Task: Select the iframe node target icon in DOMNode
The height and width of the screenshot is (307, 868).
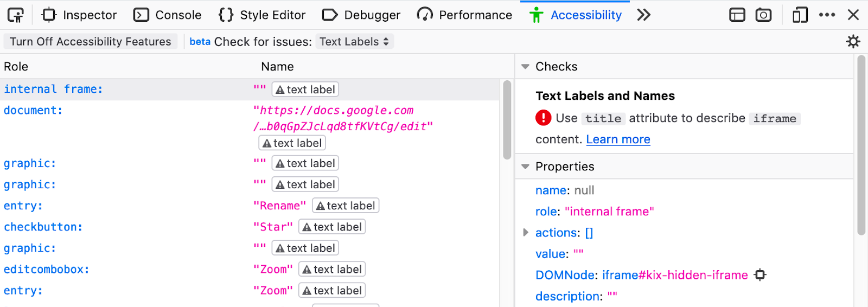Action: (760, 275)
